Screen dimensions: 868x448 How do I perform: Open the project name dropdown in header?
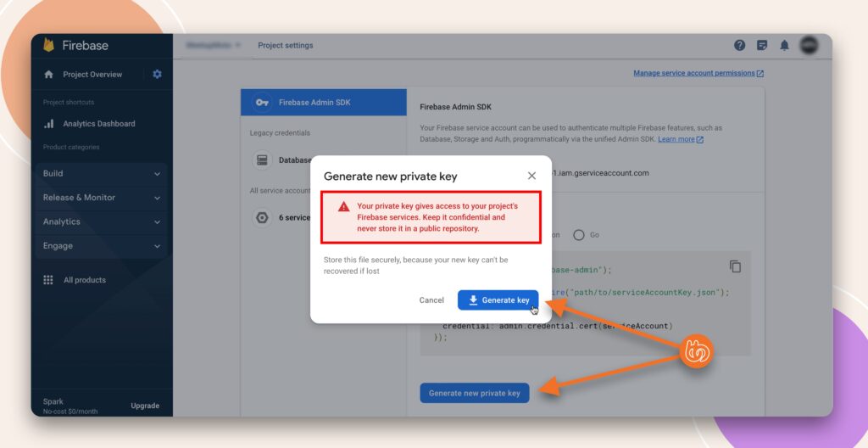(x=214, y=46)
